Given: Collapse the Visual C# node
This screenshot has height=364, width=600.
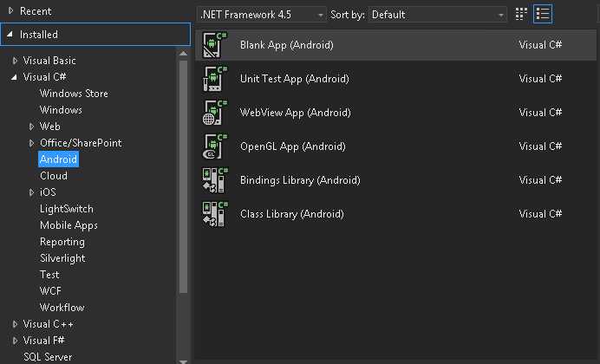Looking at the screenshot, I should [14, 77].
